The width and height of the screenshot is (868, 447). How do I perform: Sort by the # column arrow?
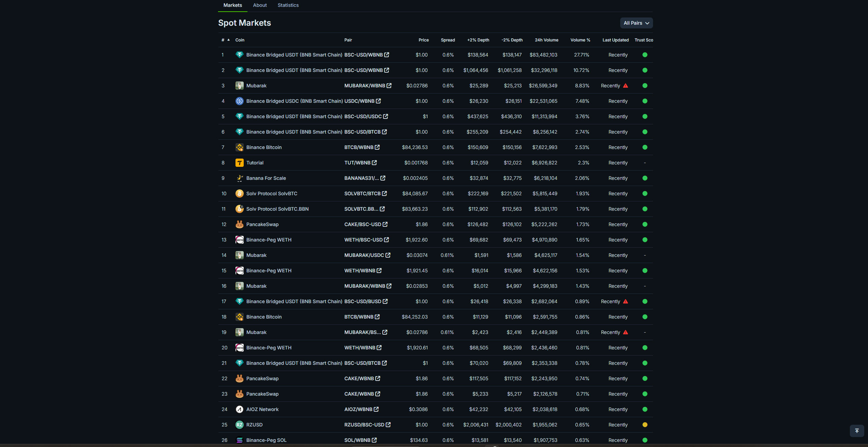pyautogui.click(x=228, y=40)
